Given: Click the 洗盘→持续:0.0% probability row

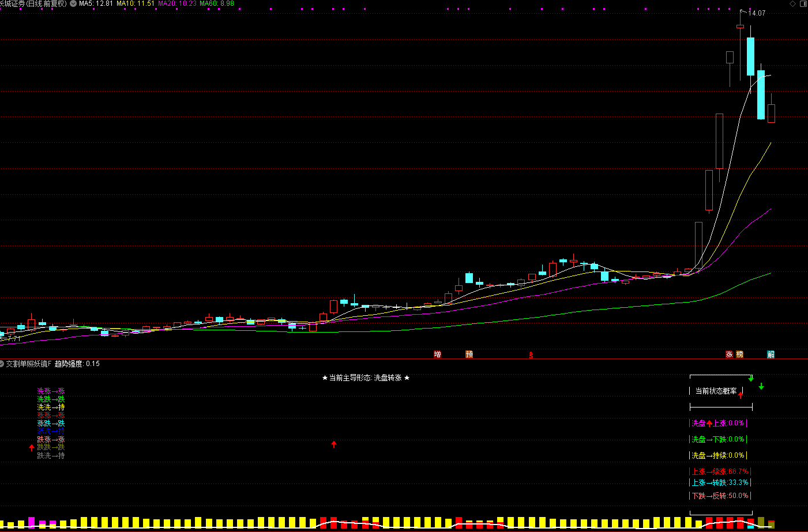Looking at the screenshot, I should tap(718, 455).
